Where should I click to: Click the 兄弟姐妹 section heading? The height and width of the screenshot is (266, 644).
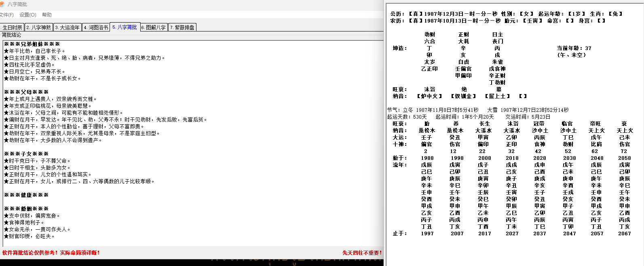(x=32, y=44)
